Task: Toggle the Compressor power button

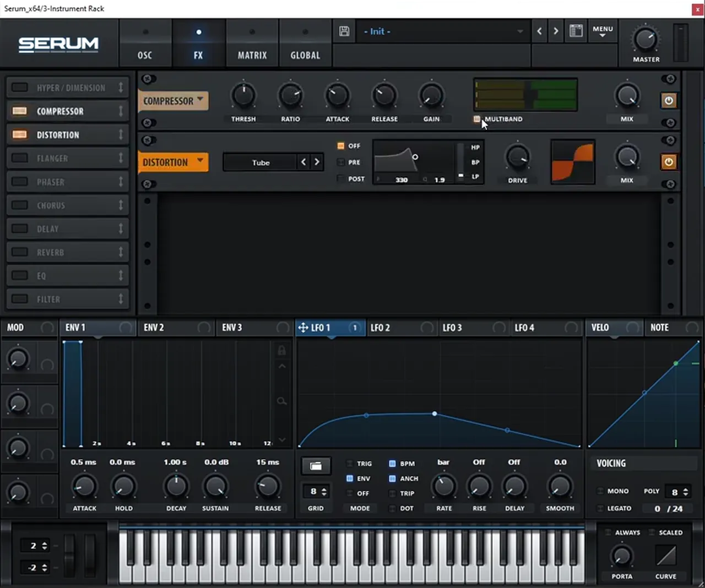Action: pos(669,101)
